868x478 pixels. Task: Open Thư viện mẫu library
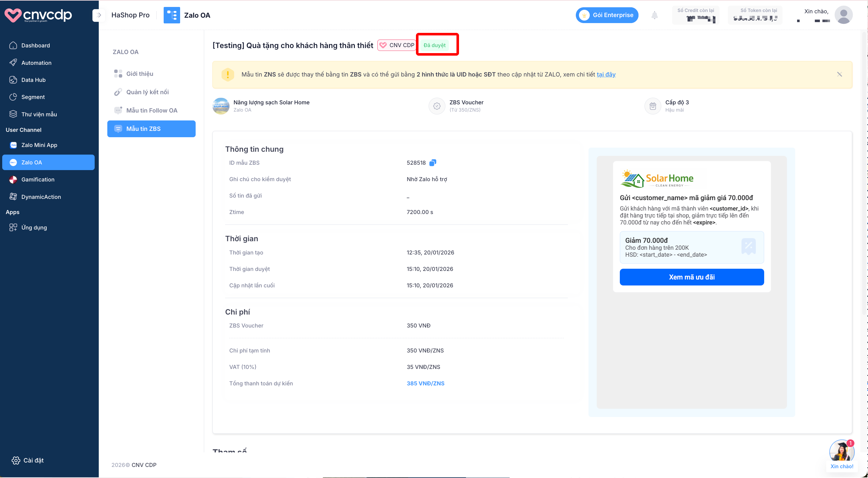click(39, 114)
